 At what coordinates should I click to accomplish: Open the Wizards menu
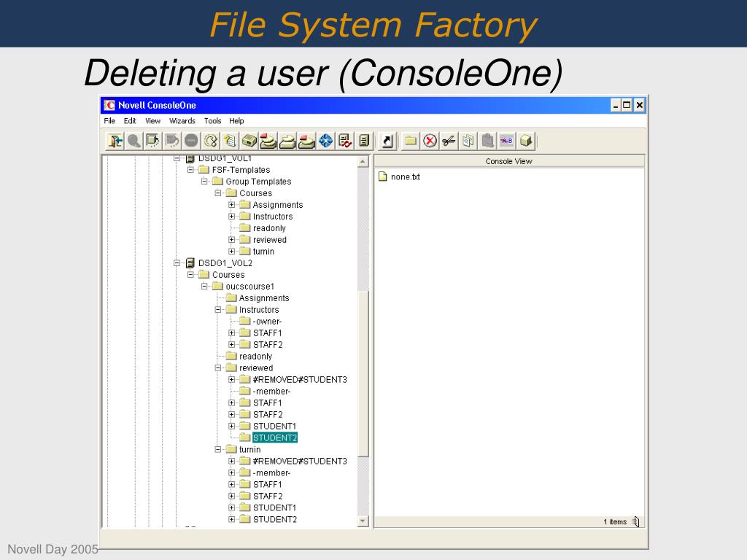point(182,121)
